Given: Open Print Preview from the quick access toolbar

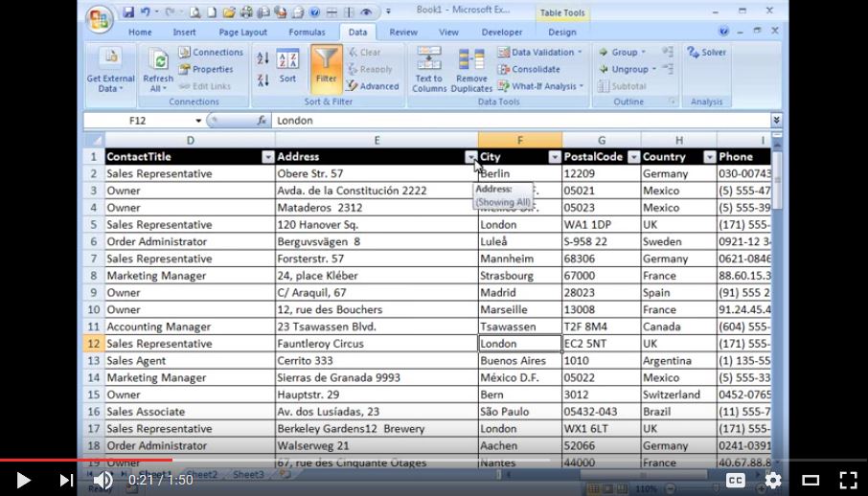Looking at the screenshot, I should click(194, 11).
